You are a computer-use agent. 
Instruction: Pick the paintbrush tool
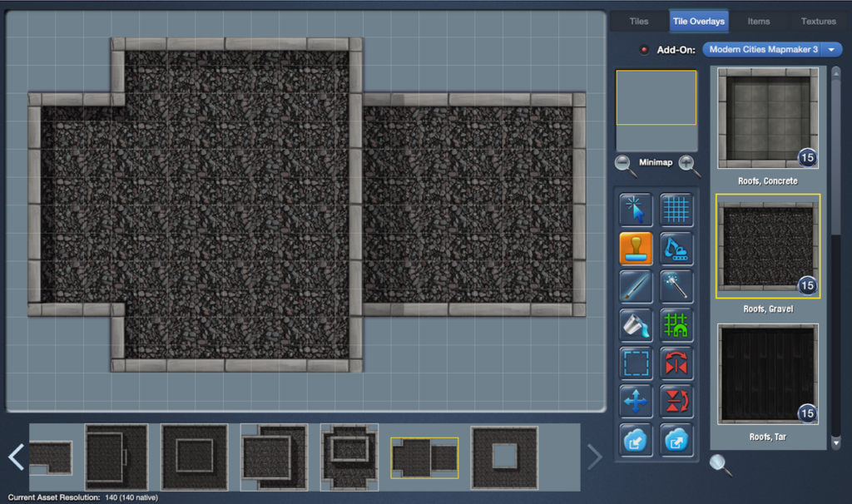coord(636,287)
